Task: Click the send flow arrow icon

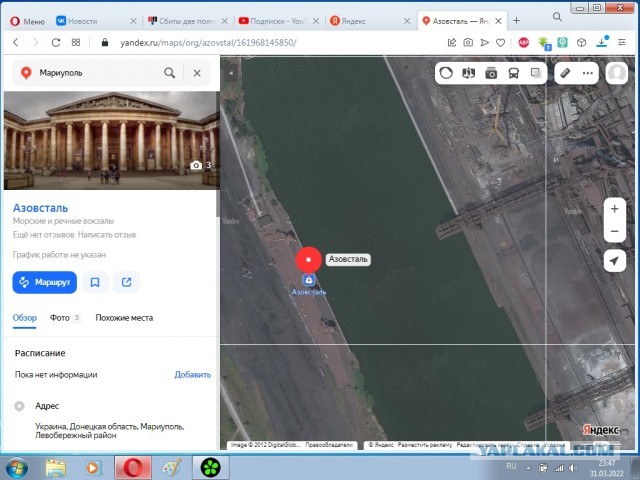Action: point(484,42)
